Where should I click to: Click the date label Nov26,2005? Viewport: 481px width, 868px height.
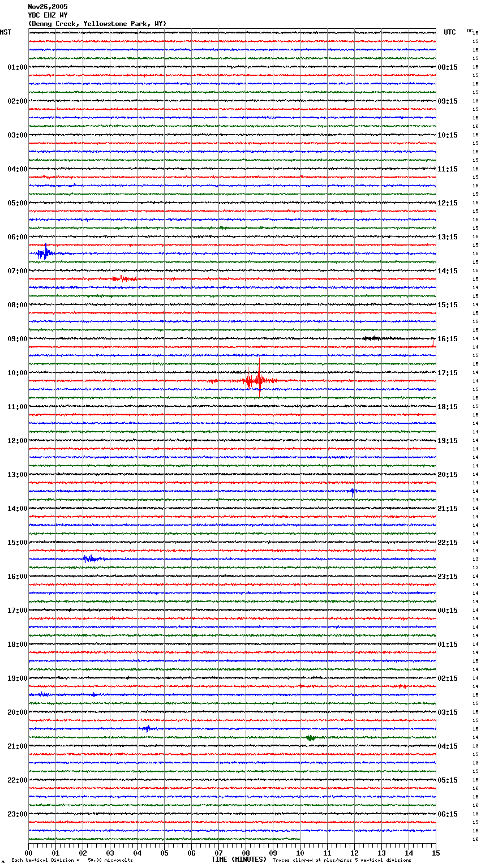(x=48, y=7)
